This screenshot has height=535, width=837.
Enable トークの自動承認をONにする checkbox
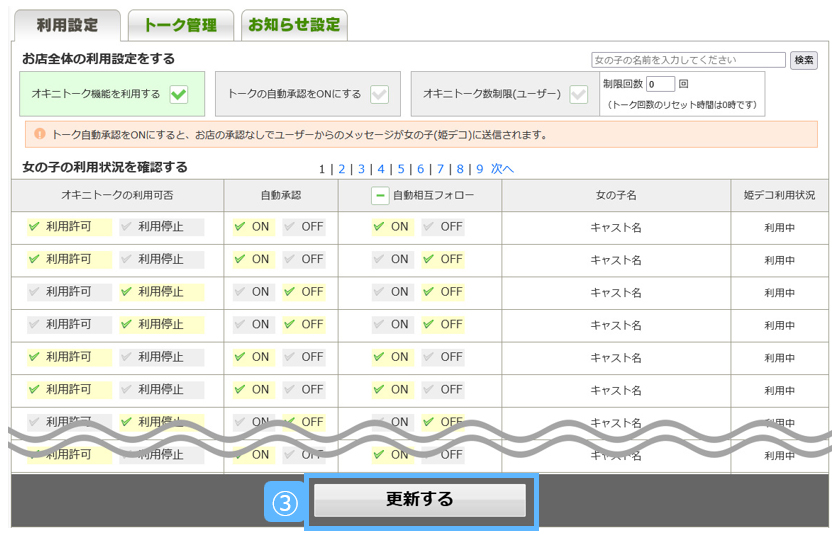tap(379, 94)
